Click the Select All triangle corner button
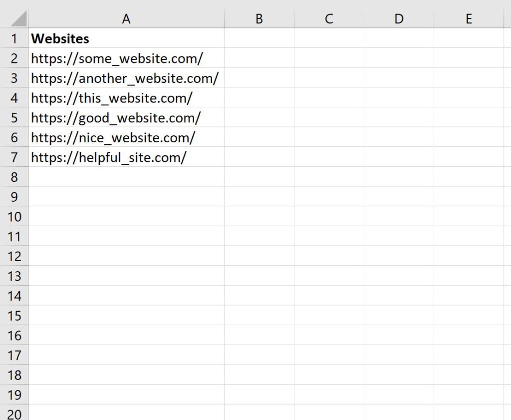511x420 pixels. pos(14,18)
